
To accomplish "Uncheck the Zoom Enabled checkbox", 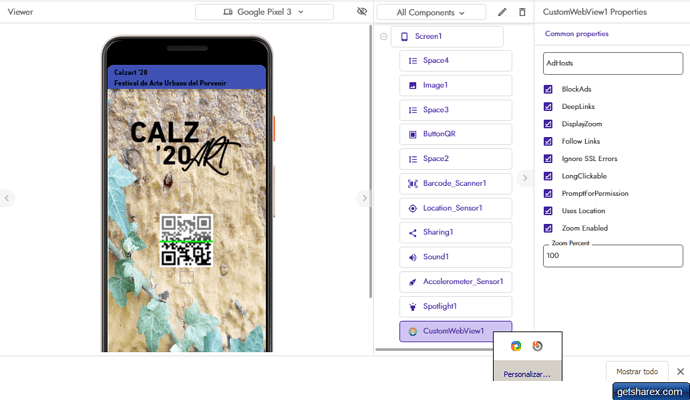I will tap(548, 228).
